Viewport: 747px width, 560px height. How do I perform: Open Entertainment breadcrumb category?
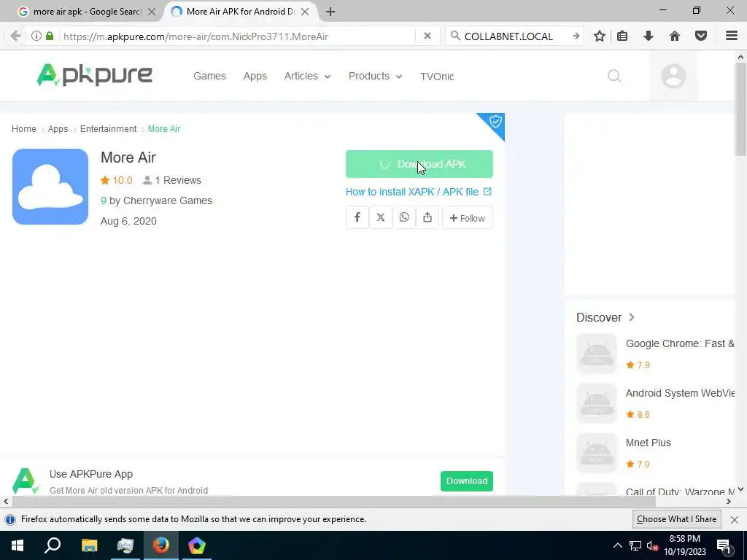click(108, 129)
